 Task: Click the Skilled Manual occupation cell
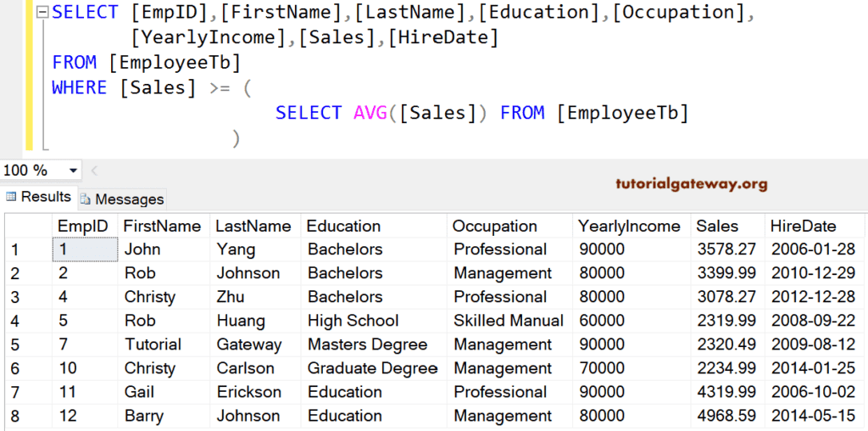[x=509, y=321]
